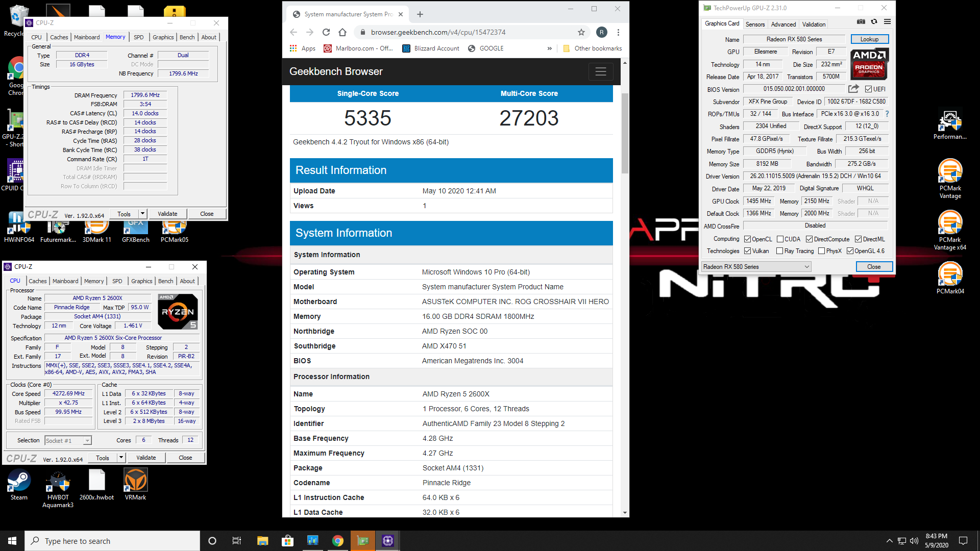
Task: Click the Lookup button in GPU-Z
Action: (869, 39)
